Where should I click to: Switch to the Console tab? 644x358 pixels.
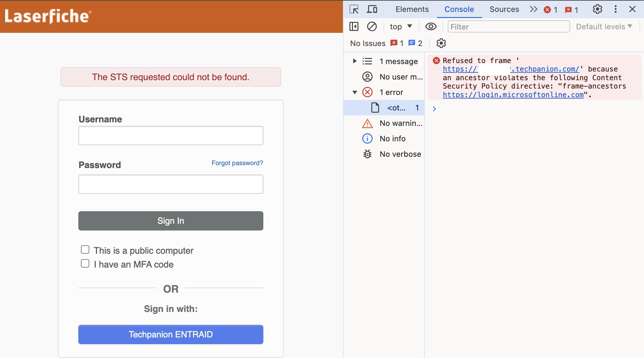pyautogui.click(x=459, y=9)
